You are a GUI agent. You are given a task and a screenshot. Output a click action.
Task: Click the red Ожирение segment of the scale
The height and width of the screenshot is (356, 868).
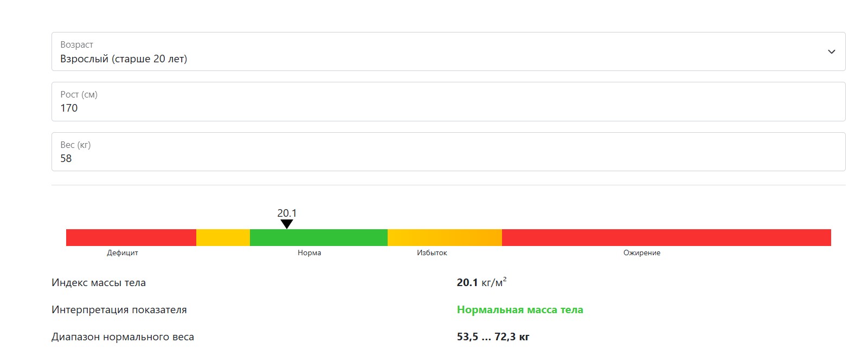(666, 237)
